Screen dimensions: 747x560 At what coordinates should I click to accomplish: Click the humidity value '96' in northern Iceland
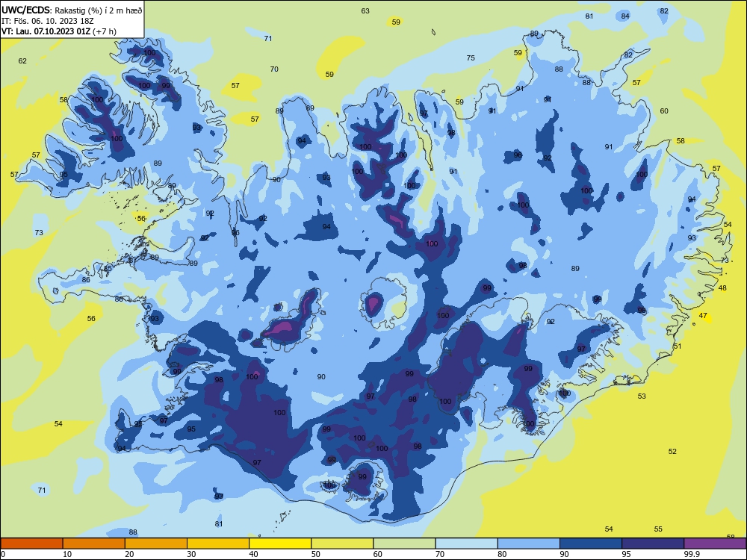[518, 155]
